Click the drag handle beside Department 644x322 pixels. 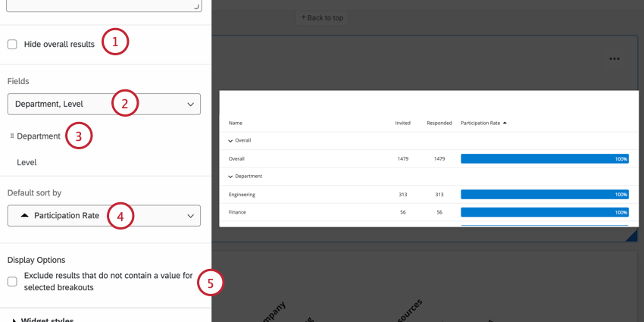(12, 136)
